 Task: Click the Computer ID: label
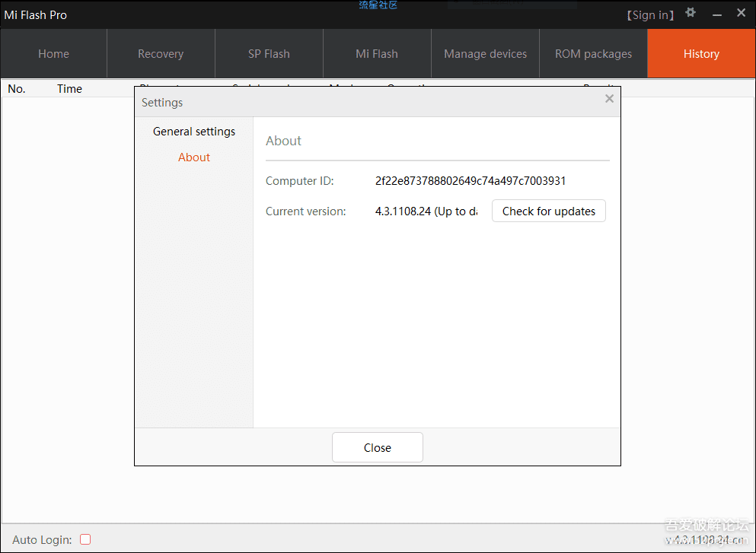299,180
